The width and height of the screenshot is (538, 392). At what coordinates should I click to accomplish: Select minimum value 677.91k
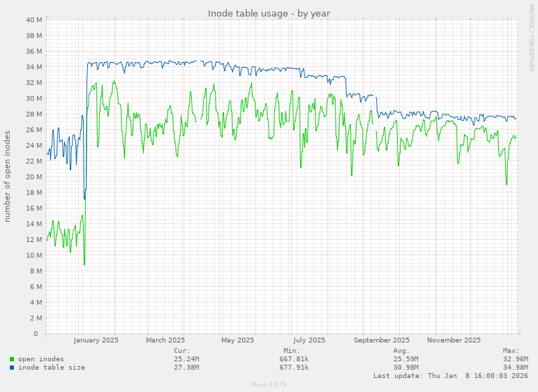(x=294, y=368)
